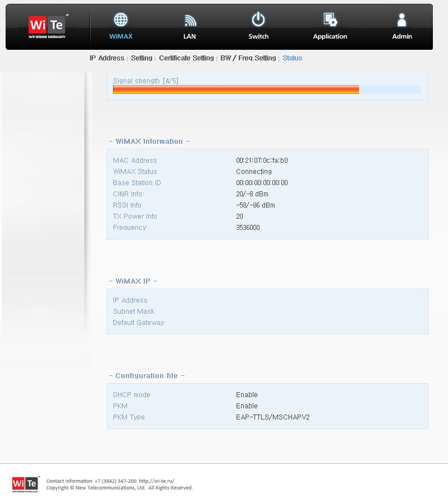Viewport: 448px width, 504px height.
Task: Click the orange signal strength bar
Action: 236,90
